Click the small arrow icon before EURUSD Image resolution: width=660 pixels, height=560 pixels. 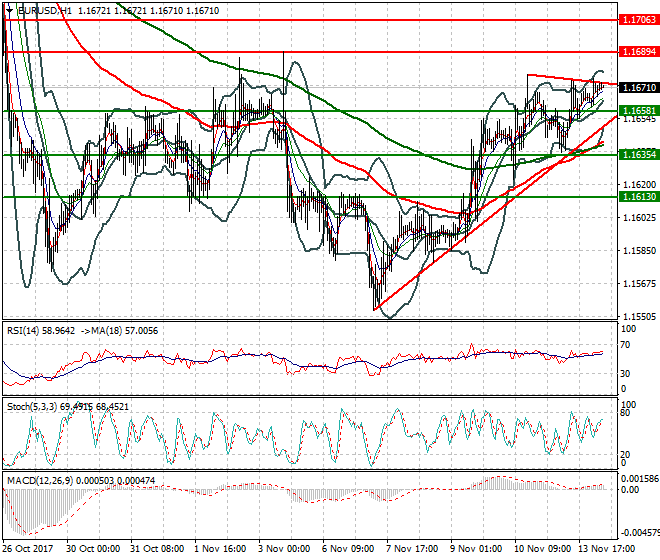9,11
